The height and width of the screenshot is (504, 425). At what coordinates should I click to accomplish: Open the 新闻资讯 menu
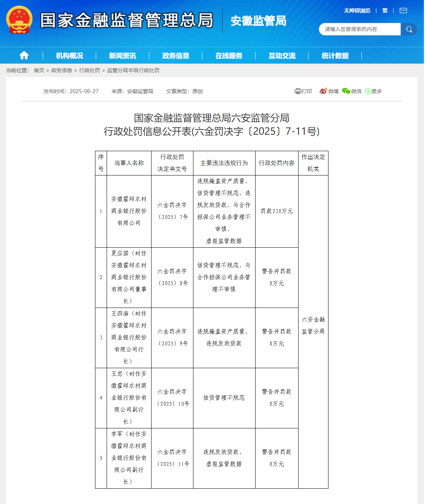click(123, 56)
